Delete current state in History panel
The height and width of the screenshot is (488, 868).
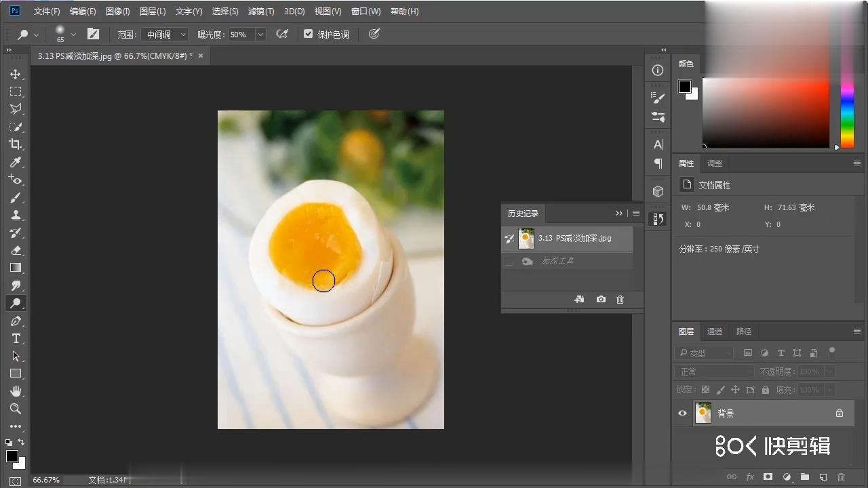pos(620,300)
